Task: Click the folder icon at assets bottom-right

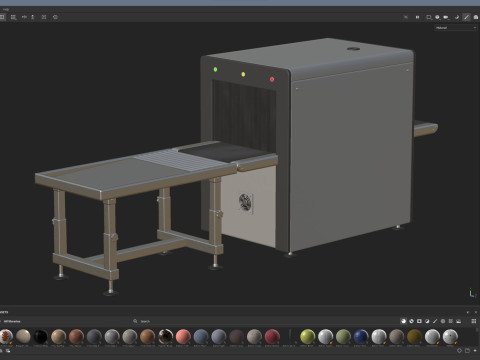Action: click(467, 351)
